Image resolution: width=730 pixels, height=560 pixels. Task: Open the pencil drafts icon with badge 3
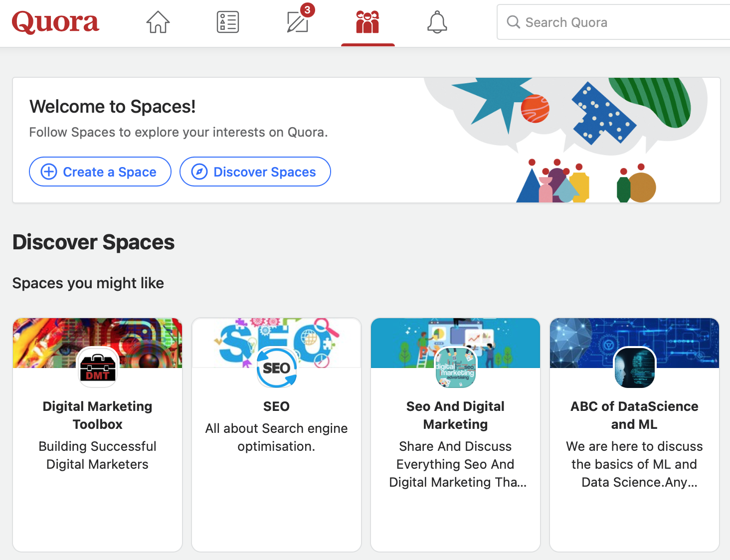297,23
